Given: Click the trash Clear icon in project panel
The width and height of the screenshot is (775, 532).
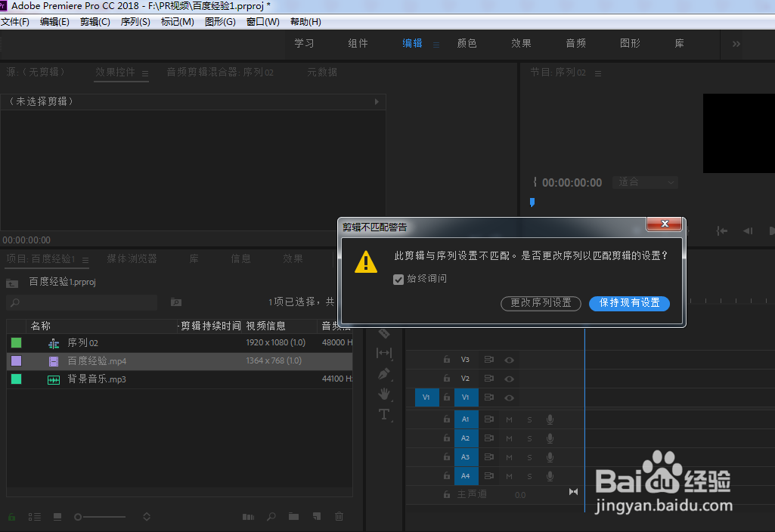Looking at the screenshot, I should (339, 517).
